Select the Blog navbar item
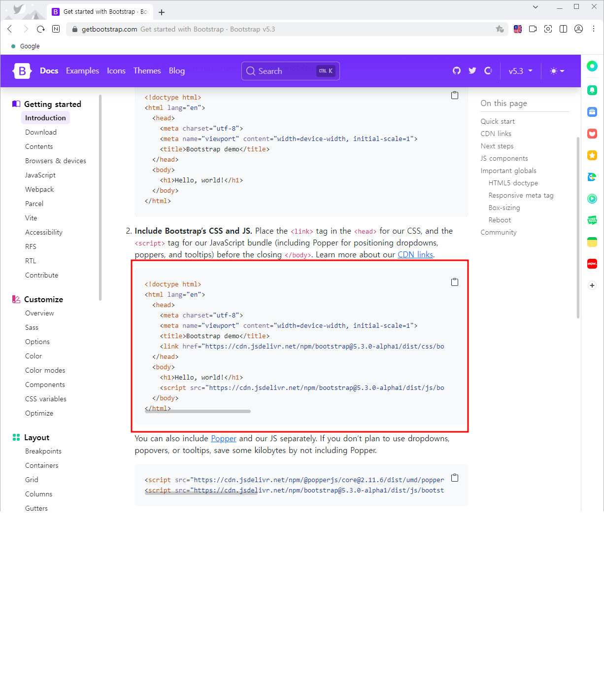This screenshot has height=700, width=604. (177, 71)
